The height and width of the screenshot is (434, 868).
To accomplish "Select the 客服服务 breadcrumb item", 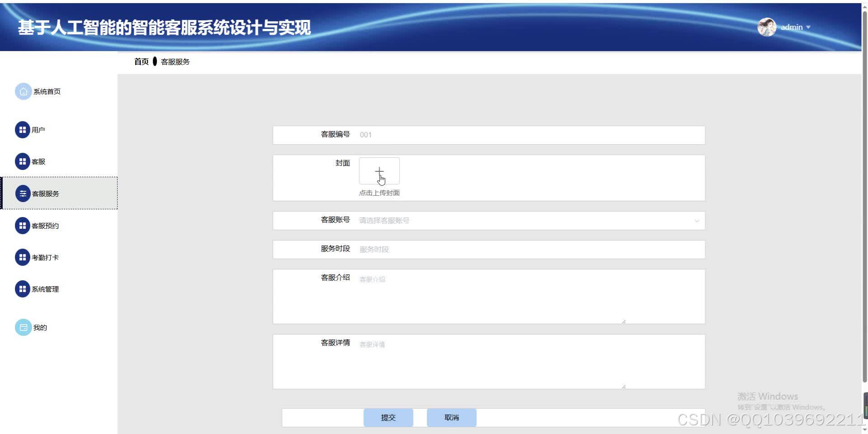I will [175, 61].
